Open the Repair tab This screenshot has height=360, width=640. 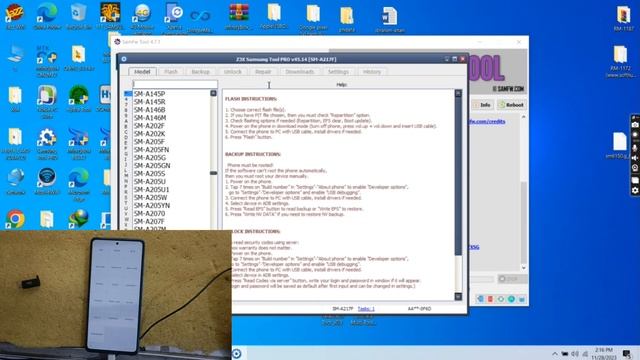point(263,71)
